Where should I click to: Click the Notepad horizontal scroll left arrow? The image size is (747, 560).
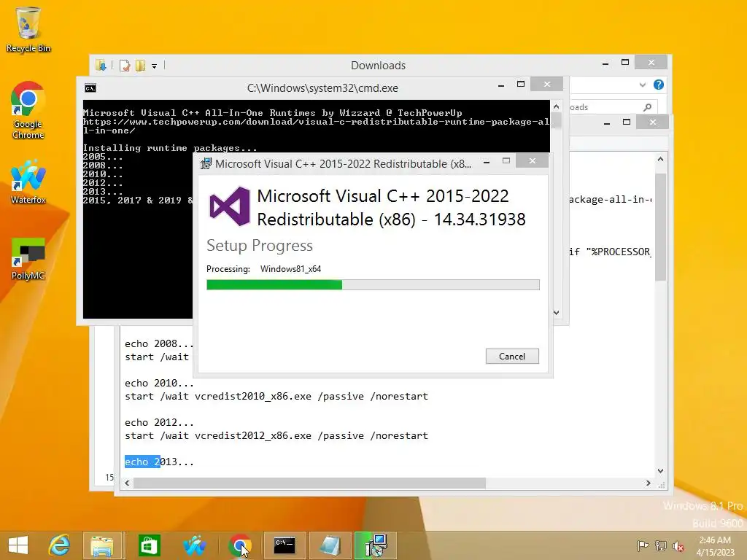click(x=127, y=483)
